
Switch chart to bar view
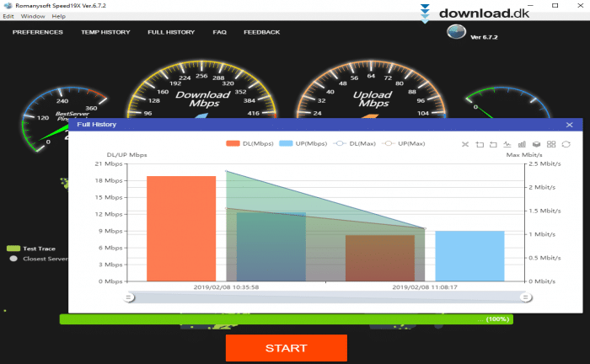[523, 144]
